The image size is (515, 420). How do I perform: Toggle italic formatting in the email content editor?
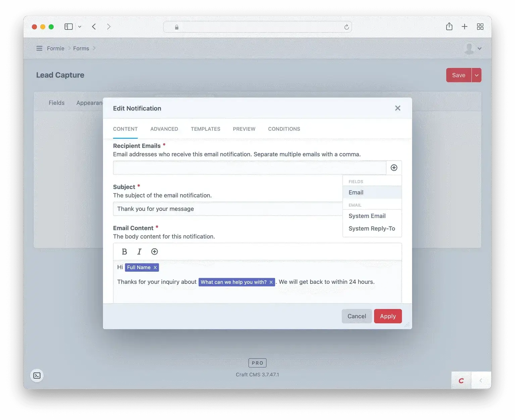click(x=139, y=251)
